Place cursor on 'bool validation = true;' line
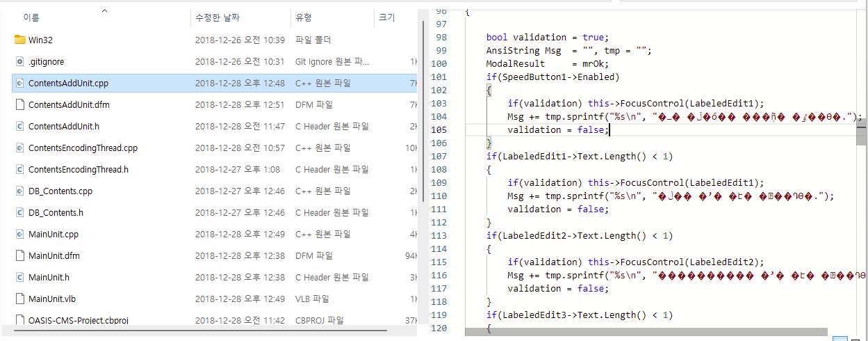Viewport: 868px width, 341px height. [x=547, y=37]
